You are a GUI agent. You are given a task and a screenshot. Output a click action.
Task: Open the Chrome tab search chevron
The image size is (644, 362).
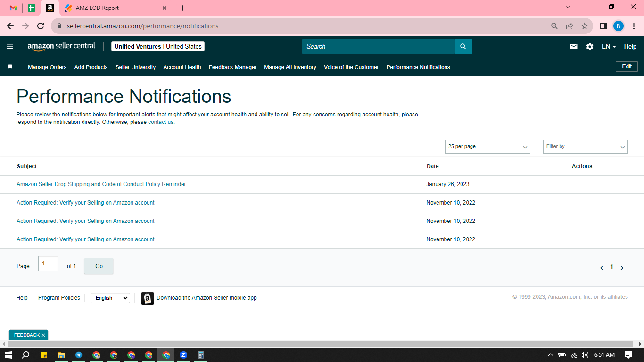pos(568,7)
